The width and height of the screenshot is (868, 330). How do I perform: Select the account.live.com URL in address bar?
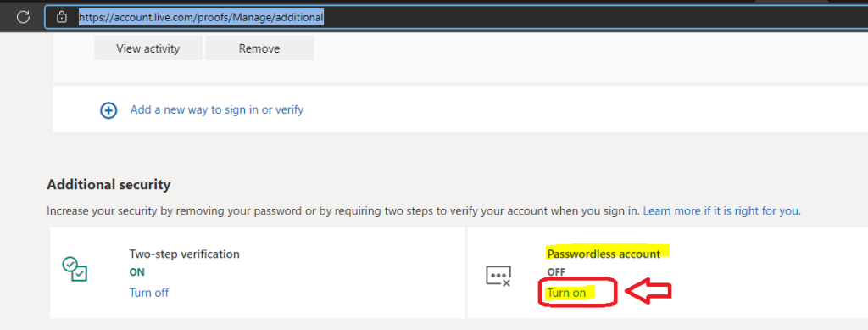201,17
